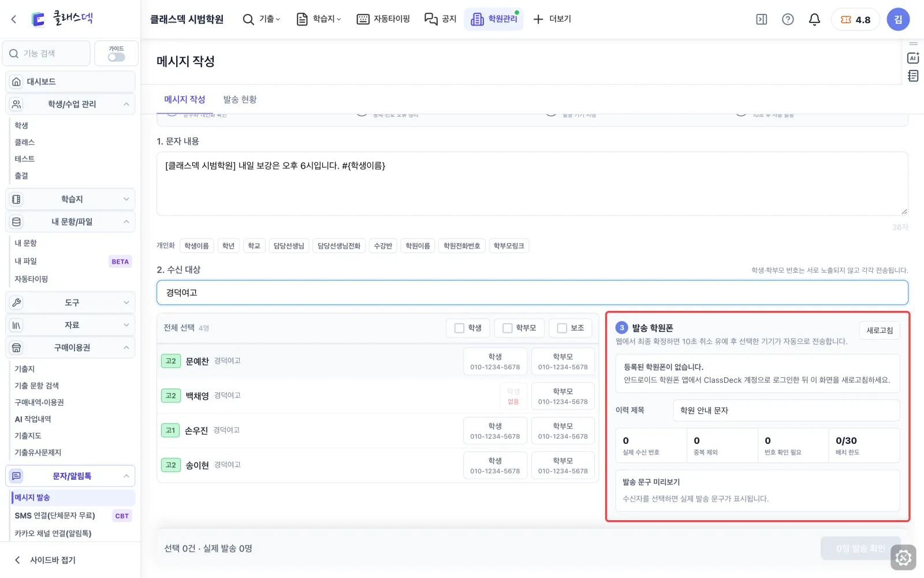
Task: Open the notes list icon on right edge
Action: [x=913, y=76]
